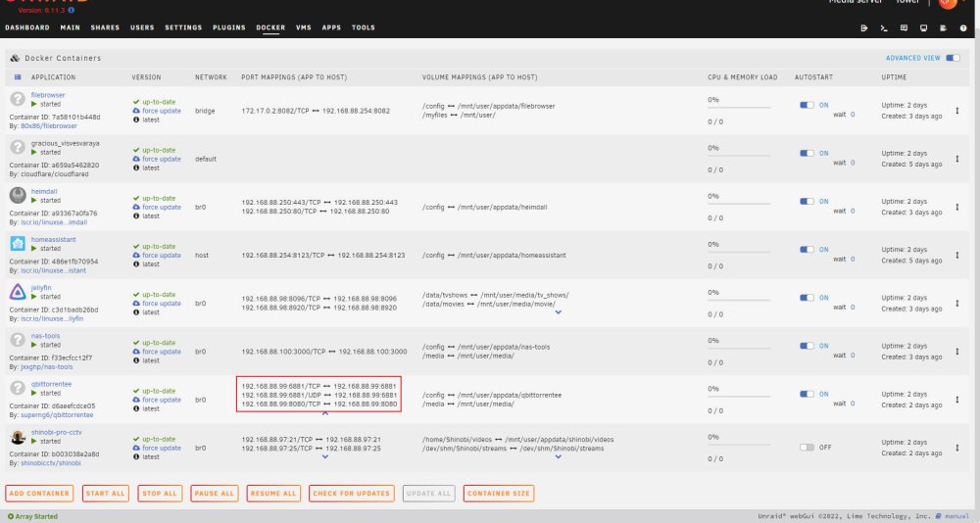Image resolution: width=980 pixels, height=523 pixels.
Task: Click the filebrowser container icon
Action: pyautogui.click(x=18, y=99)
